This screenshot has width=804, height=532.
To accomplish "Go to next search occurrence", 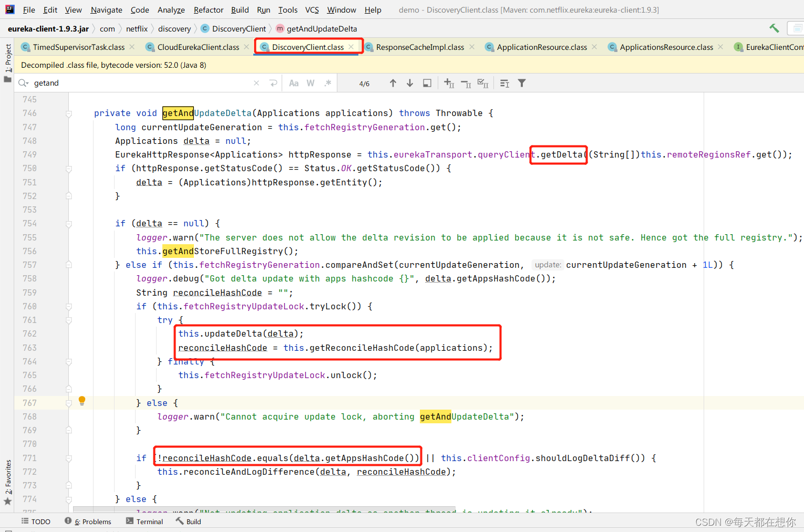I will pos(410,83).
